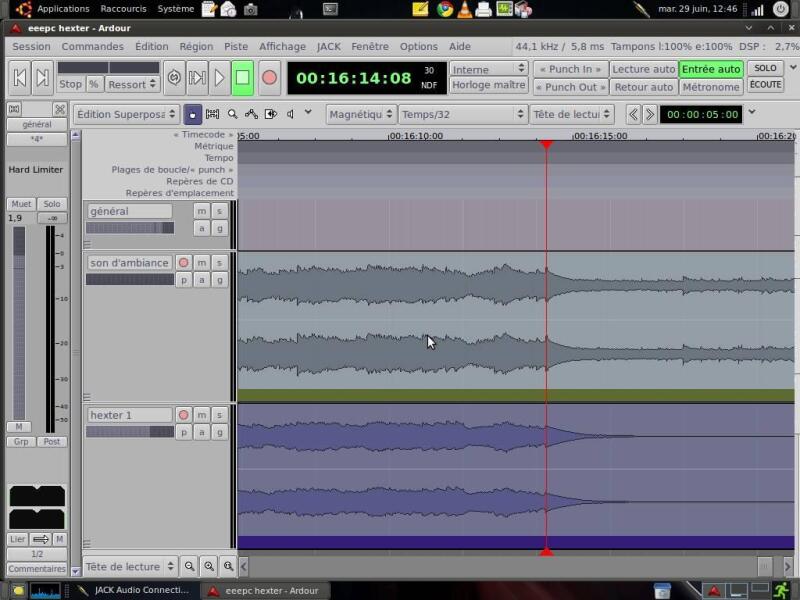Click the hexter 1 track fader
800x600 pixels.
pyautogui.click(x=129, y=432)
